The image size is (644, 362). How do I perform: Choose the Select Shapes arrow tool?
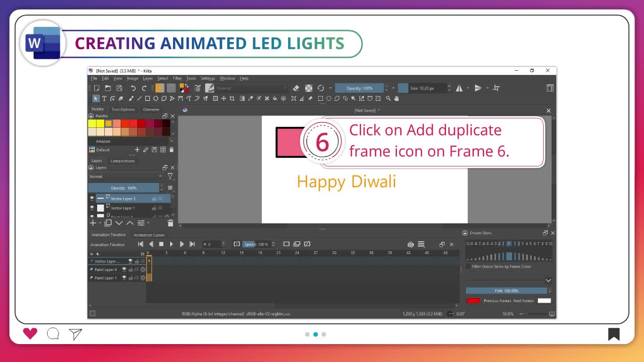tap(96, 99)
